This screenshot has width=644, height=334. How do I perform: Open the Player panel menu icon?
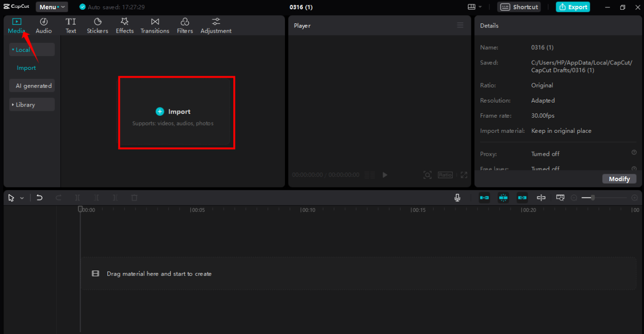coord(460,25)
